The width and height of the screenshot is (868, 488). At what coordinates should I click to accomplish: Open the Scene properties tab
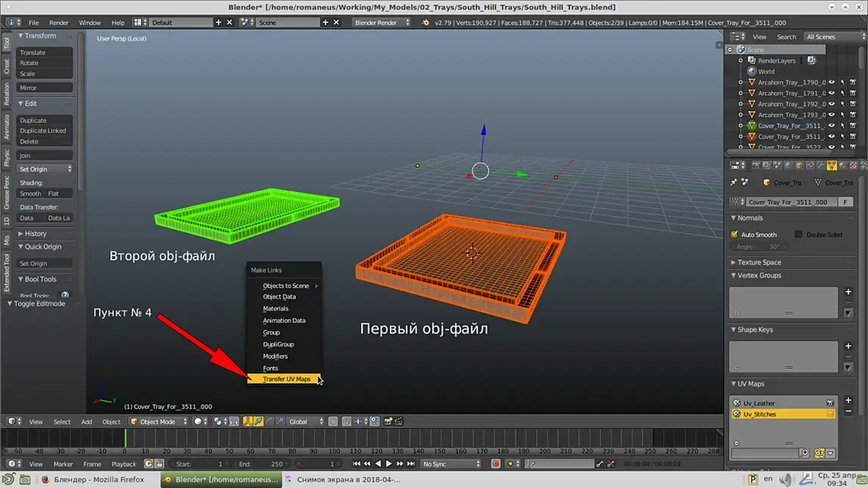tap(778, 165)
